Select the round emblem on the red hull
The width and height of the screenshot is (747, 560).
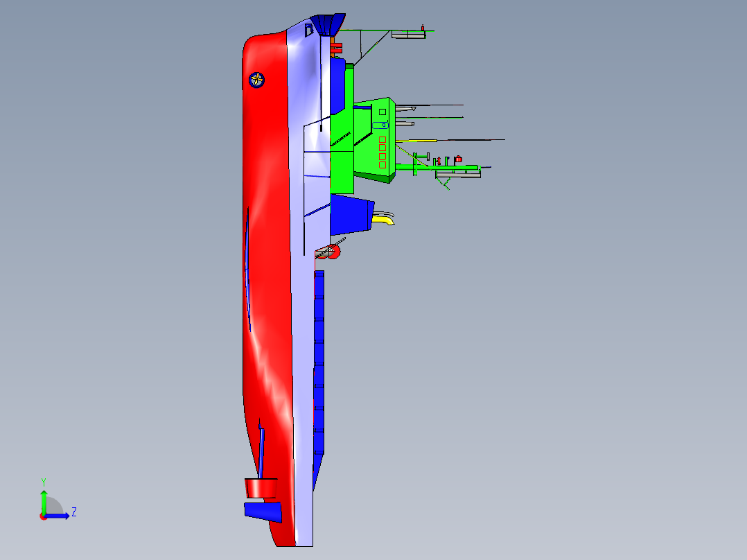pos(257,80)
